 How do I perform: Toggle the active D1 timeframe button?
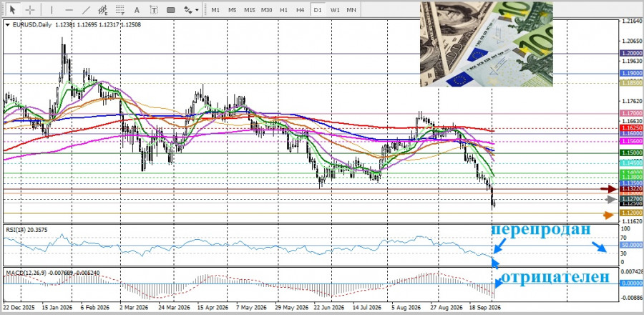click(318, 9)
